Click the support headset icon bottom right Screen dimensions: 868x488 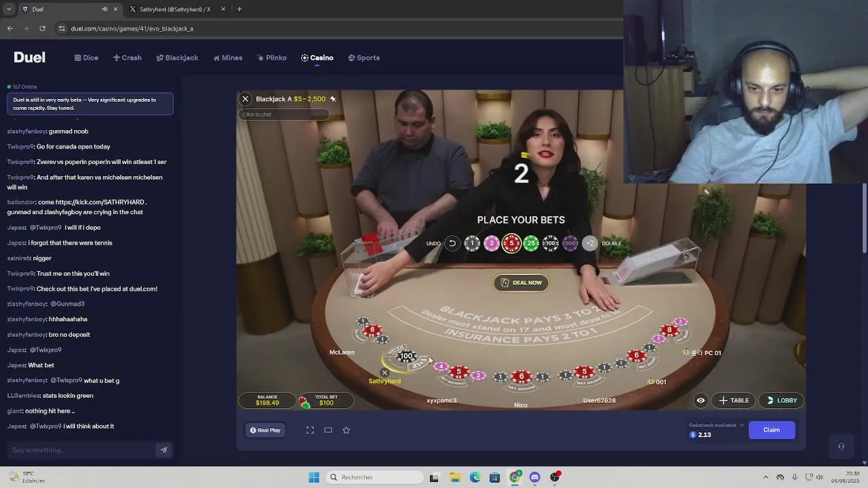tap(841, 446)
